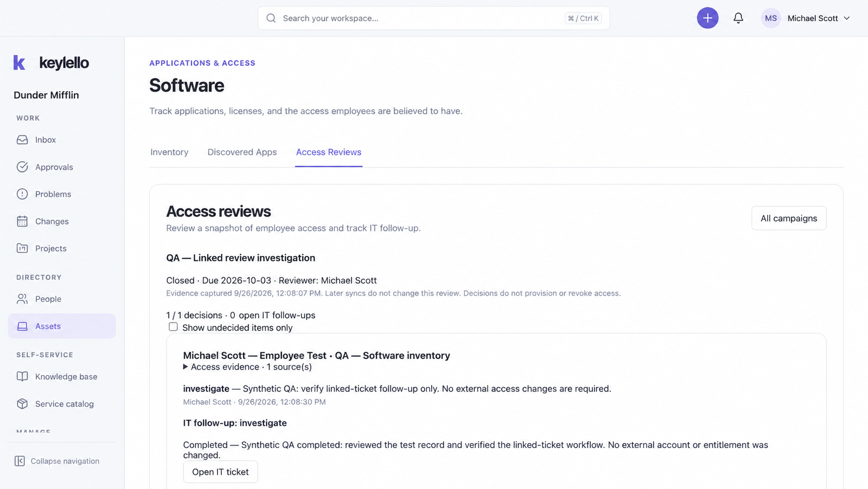Switch to the Discovered Apps tab
868x489 pixels.
[242, 152]
